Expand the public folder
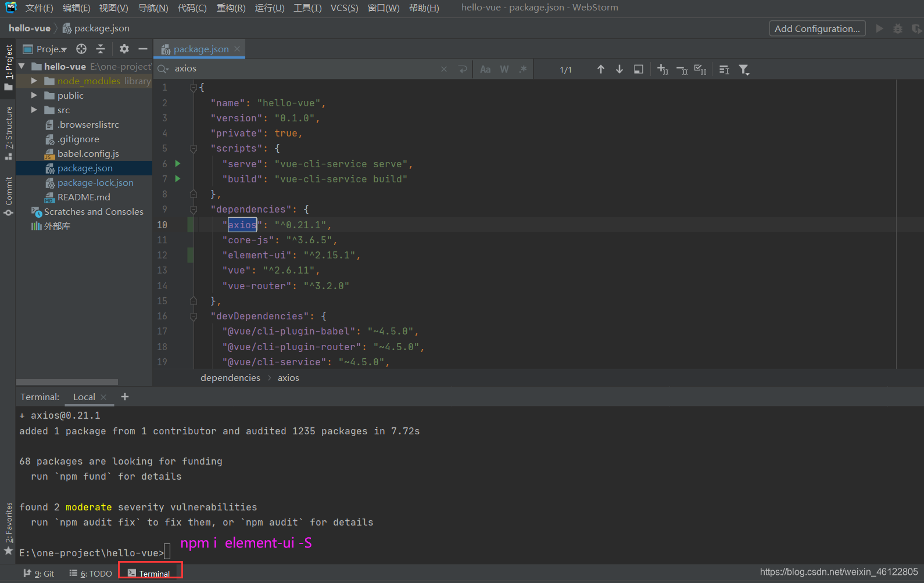 tap(34, 95)
